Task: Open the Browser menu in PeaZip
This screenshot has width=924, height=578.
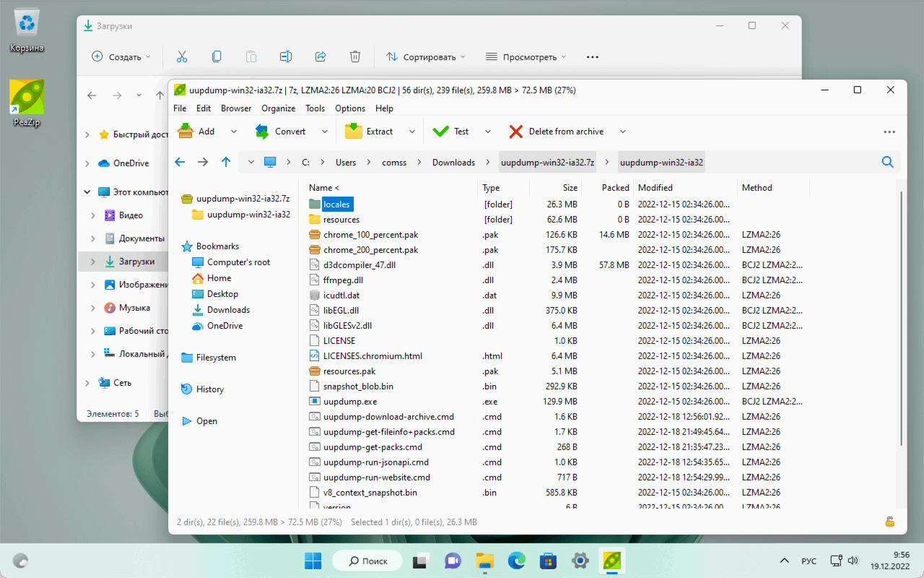Action: coord(236,108)
